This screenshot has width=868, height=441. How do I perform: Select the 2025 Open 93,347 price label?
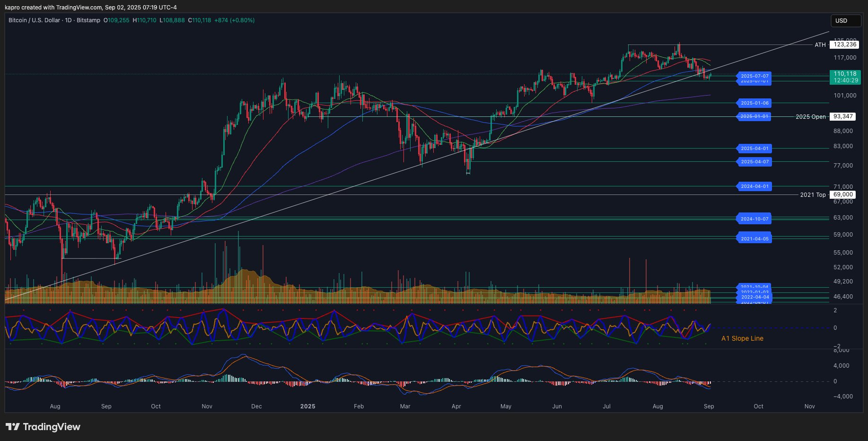point(844,116)
